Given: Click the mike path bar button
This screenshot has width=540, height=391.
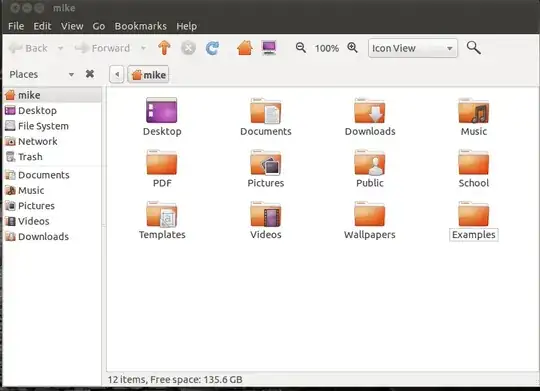Looking at the screenshot, I should [x=148, y=74].
